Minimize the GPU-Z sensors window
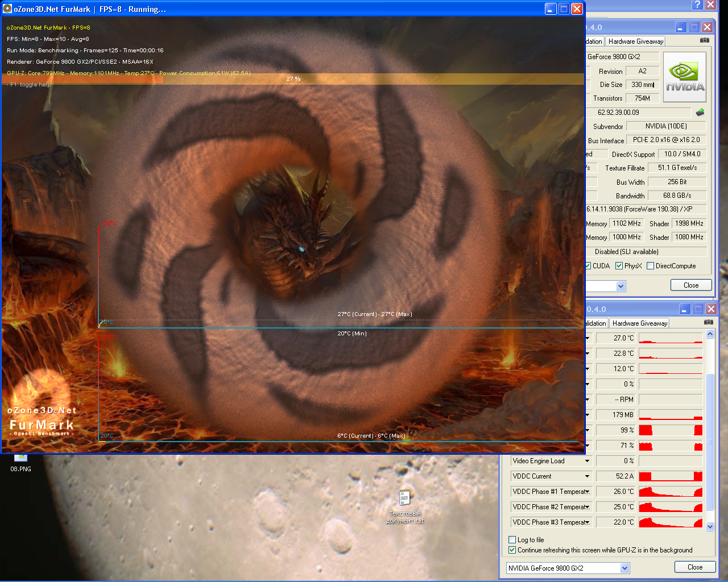728x582 pixels. pyautogui.click(x=685, y=309)
